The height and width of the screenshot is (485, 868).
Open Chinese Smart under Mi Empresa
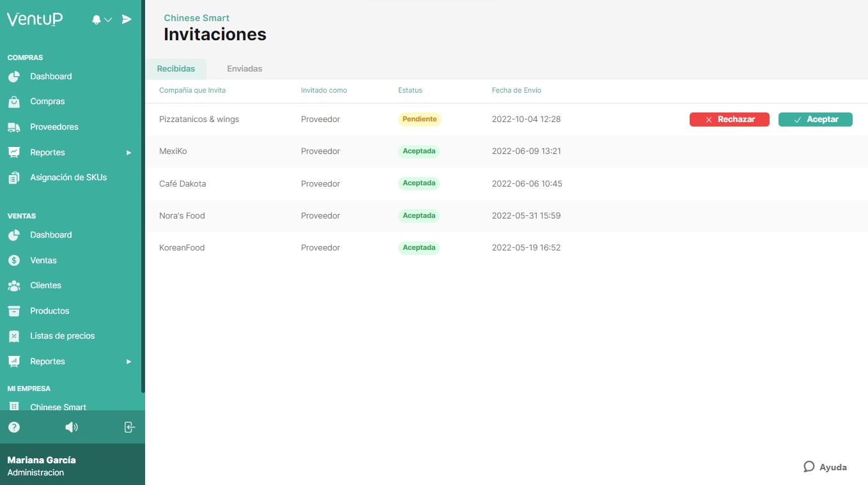pyautogui.click(x=58, y=407)
